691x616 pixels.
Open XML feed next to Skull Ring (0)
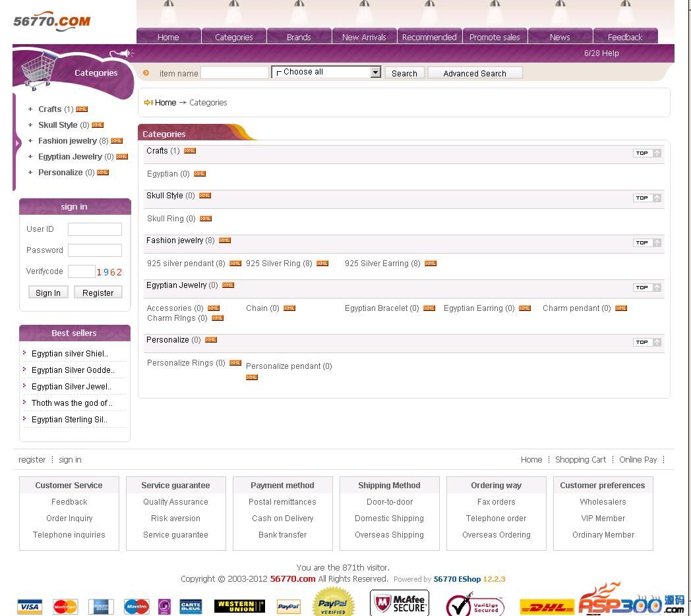[x=206, y=219]
